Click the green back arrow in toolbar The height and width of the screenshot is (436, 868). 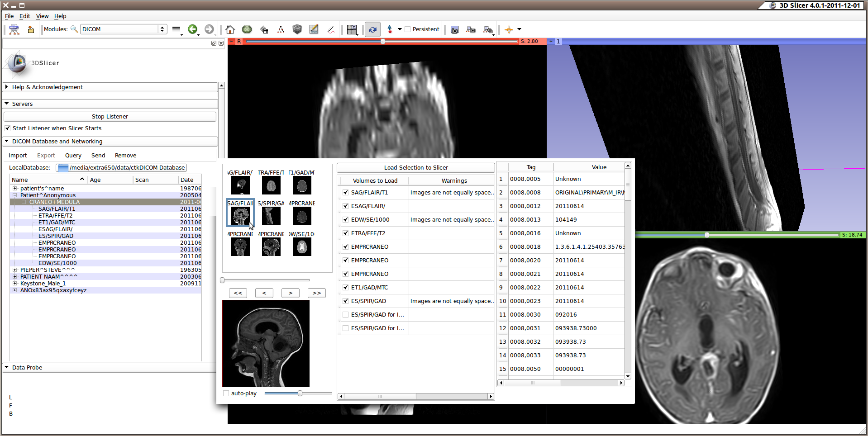click(x=192, y=29)
